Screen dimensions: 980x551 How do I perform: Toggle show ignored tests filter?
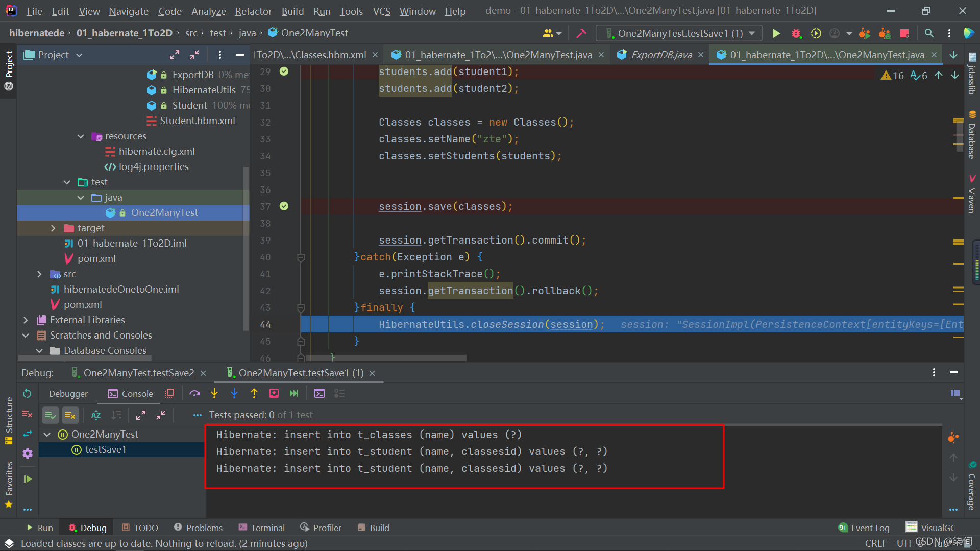70,415
